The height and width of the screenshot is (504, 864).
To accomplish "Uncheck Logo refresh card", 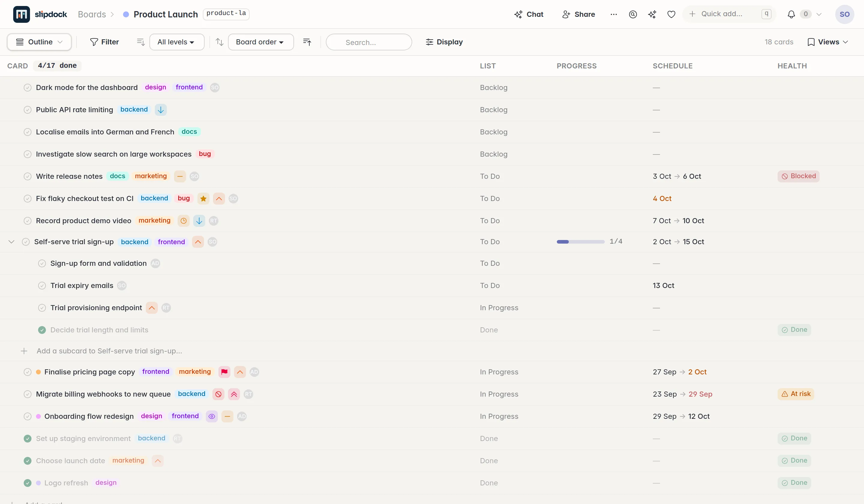I will (27, 483).
